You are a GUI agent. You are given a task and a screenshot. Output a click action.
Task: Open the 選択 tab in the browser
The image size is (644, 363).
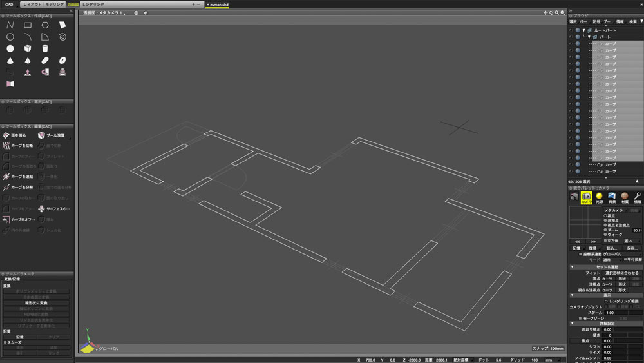tap(573, 22)
